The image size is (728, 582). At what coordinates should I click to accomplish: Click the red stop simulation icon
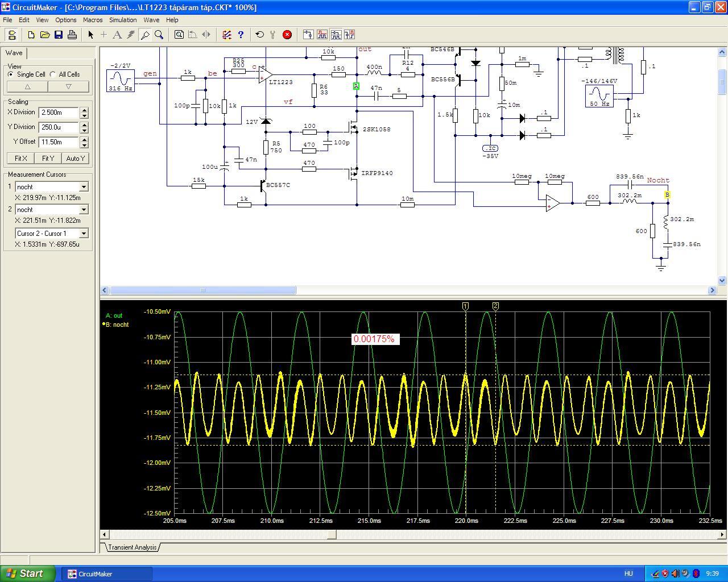click(287, 35)
